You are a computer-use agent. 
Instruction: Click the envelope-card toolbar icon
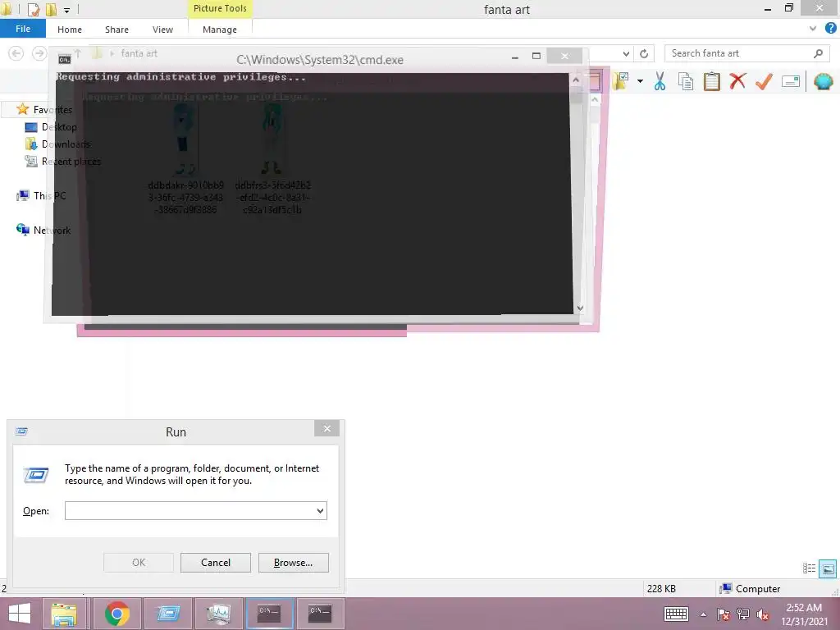tap(791, 81)
